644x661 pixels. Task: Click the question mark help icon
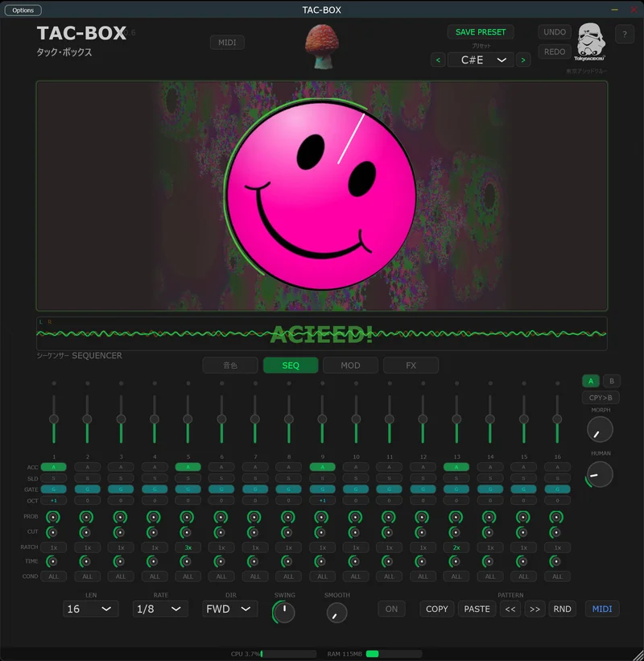(x=626, y=34)
